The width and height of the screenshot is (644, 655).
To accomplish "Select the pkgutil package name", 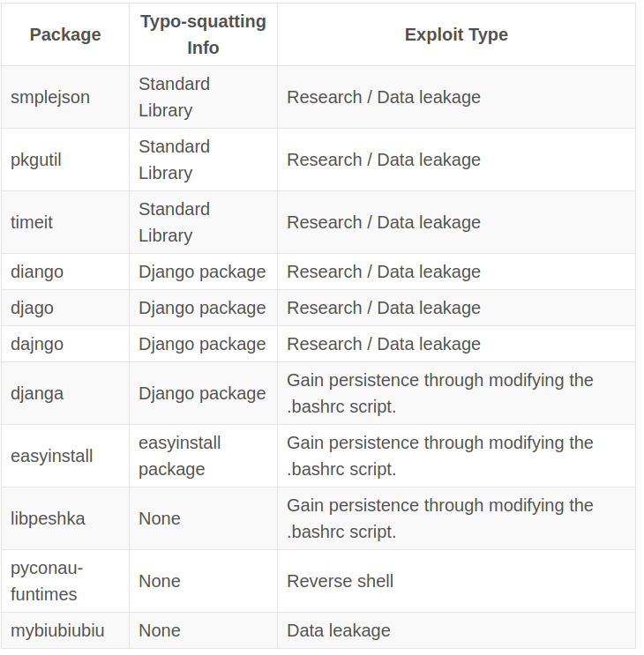I will pos(36,160).
